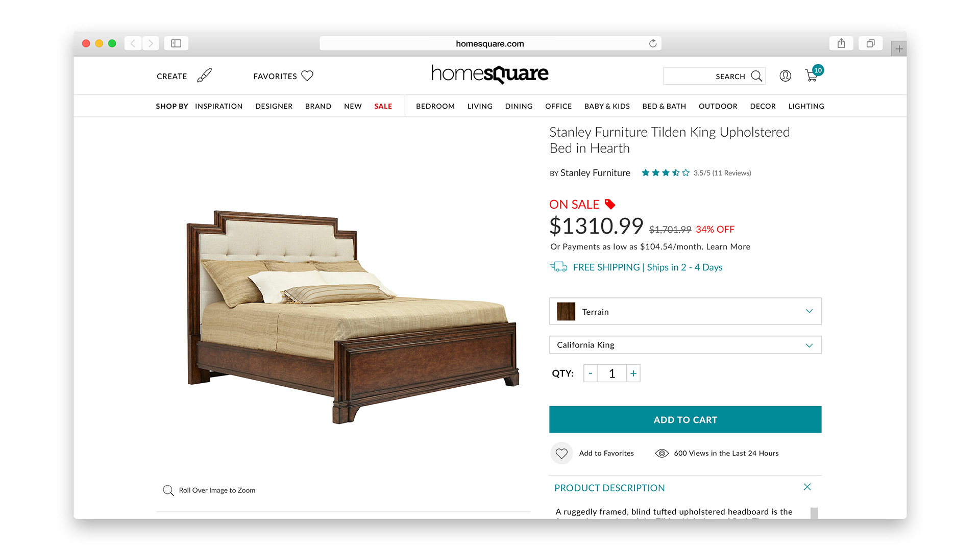Viewport: 980px width, 551px height.
Task: Click the Create paintbrush icon
Action: tap(204, 76)
